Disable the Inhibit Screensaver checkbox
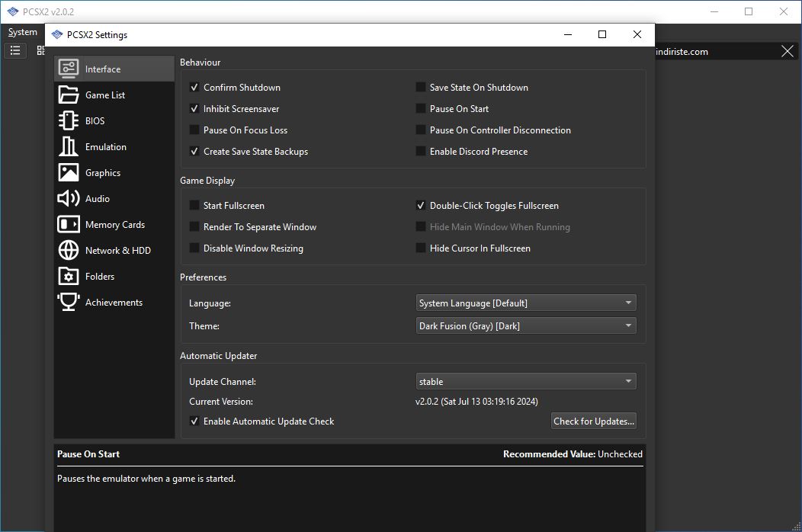This screenshot has height=532, width=802. pyautogui.click(x=194, y=109)
